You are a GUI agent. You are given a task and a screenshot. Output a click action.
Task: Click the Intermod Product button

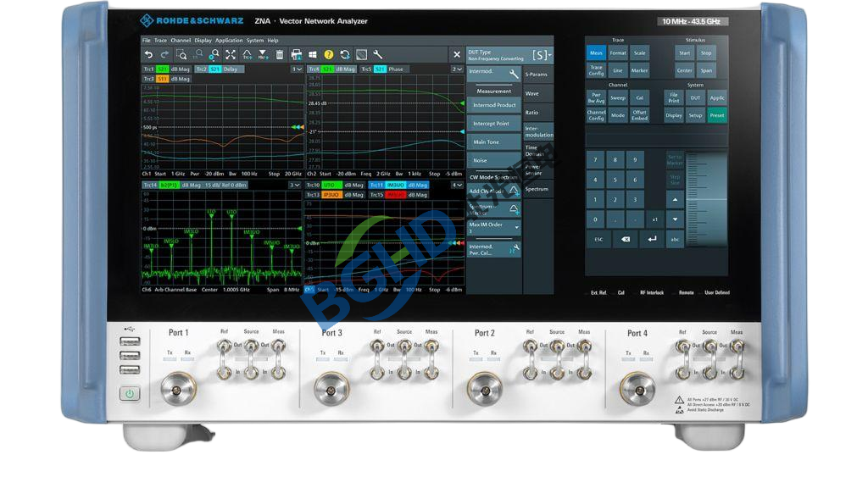click(494, 105)
